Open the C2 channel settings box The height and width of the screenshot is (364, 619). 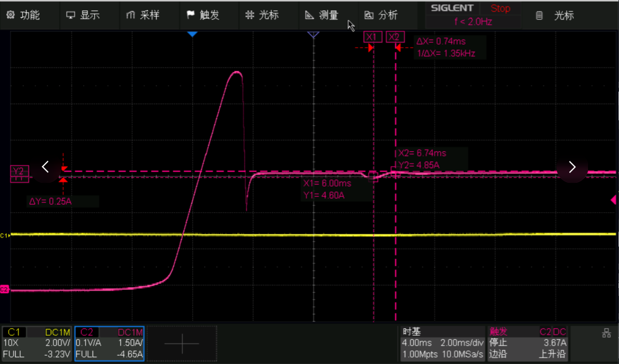pos(109,343)
